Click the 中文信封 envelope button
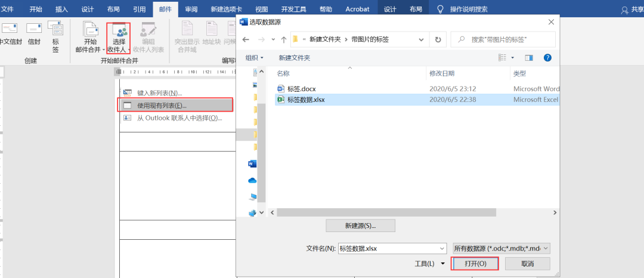Viewport: 644px width, 278px height. (x=10, y=33)
